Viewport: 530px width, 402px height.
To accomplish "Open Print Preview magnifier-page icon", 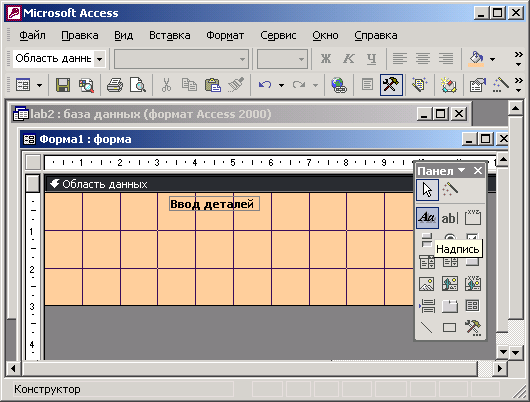I will pyautogui.click(x=138, y=85).
